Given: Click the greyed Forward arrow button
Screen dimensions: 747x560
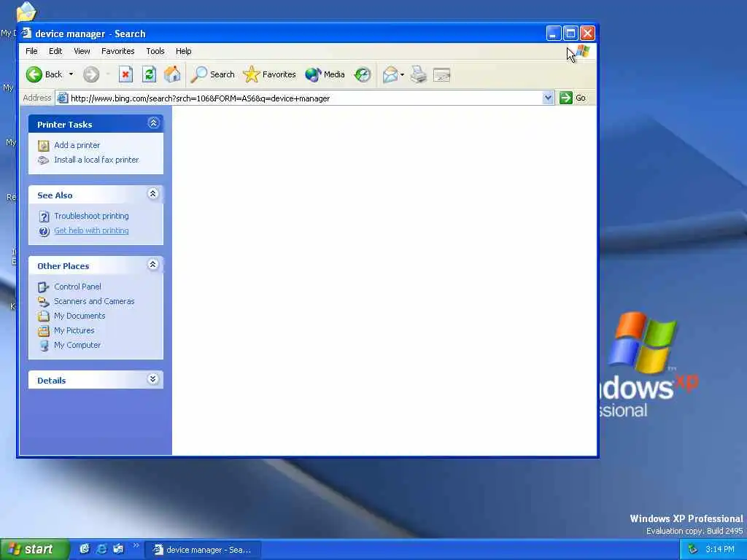Looking at the screenshot, I should (91, 75).
